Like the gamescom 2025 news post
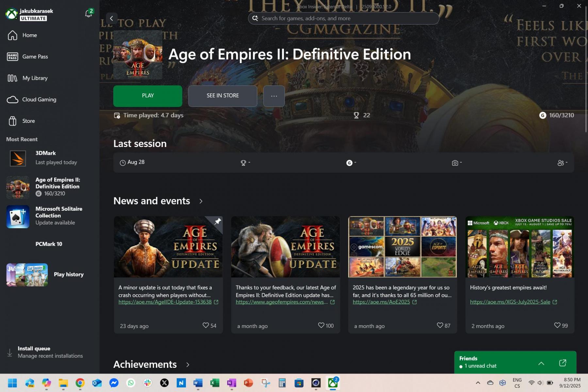 (x=440, y=325)
